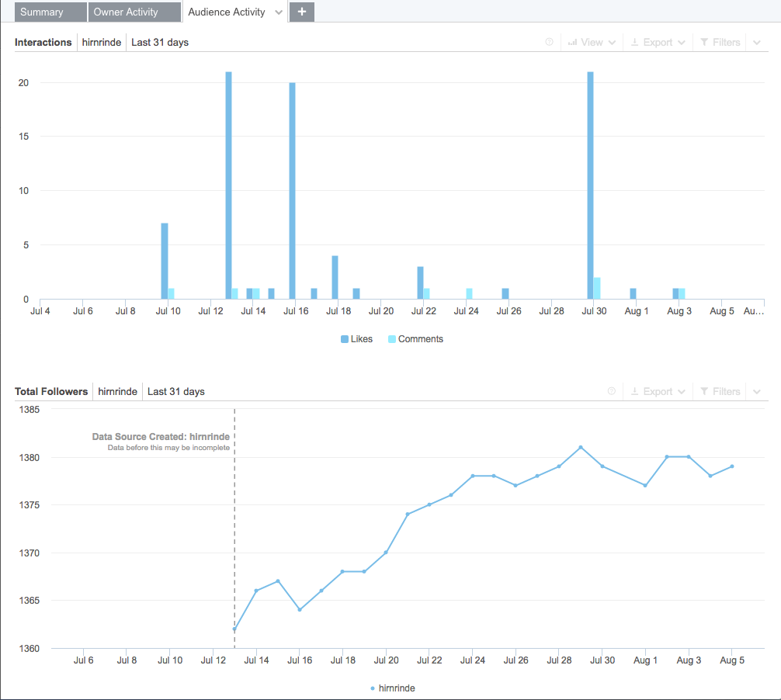Click hirnrinde source in Total Followers header
The image size is (781, 700).
tap(117, 391)
